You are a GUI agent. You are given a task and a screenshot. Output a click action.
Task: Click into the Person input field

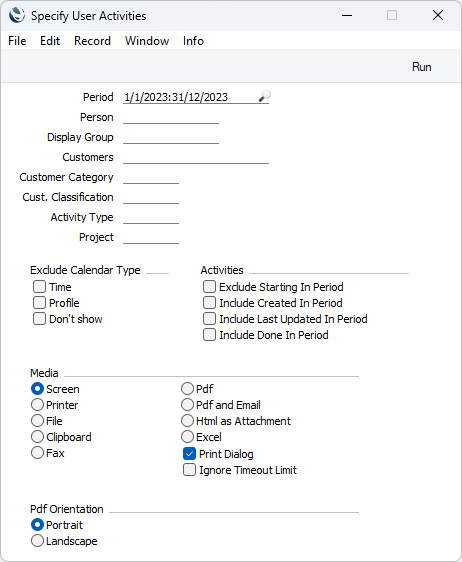(x=171, y=118)
